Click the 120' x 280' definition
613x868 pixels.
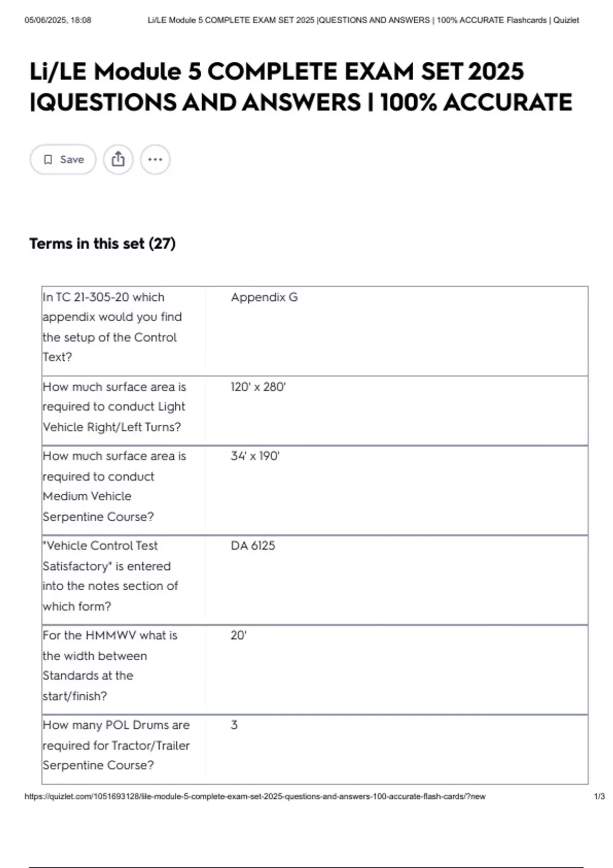click(258, 387)
